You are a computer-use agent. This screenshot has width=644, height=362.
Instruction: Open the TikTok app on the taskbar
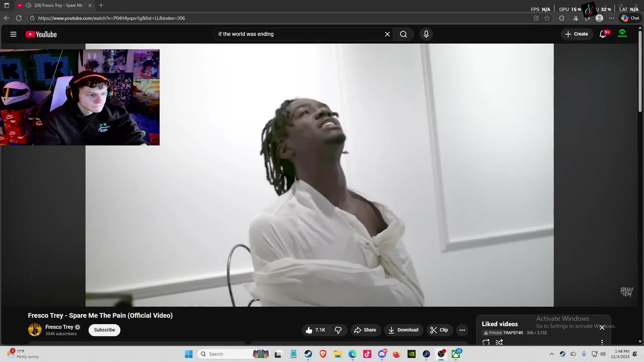[x=367, y=354]
